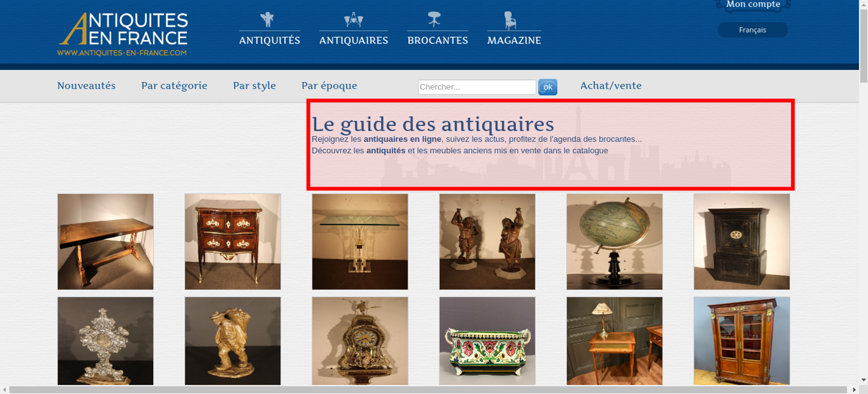The width and height of the screenshot is (868, 394).
Task: Open the glass console table thumbnail
Action: [360, 242]
